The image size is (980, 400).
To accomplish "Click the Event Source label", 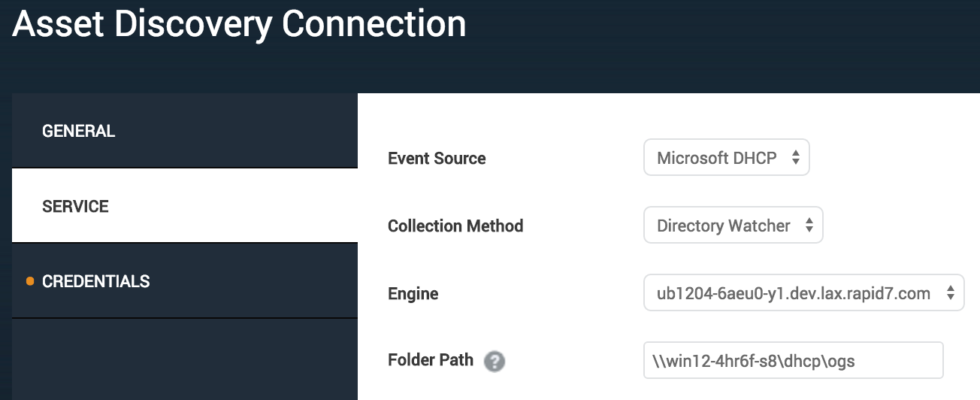I will pyautogui.click(x=437, y=159).
